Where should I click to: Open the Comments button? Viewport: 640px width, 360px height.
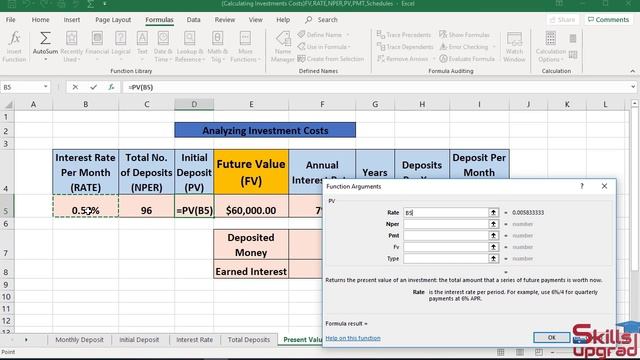[608, 20]
